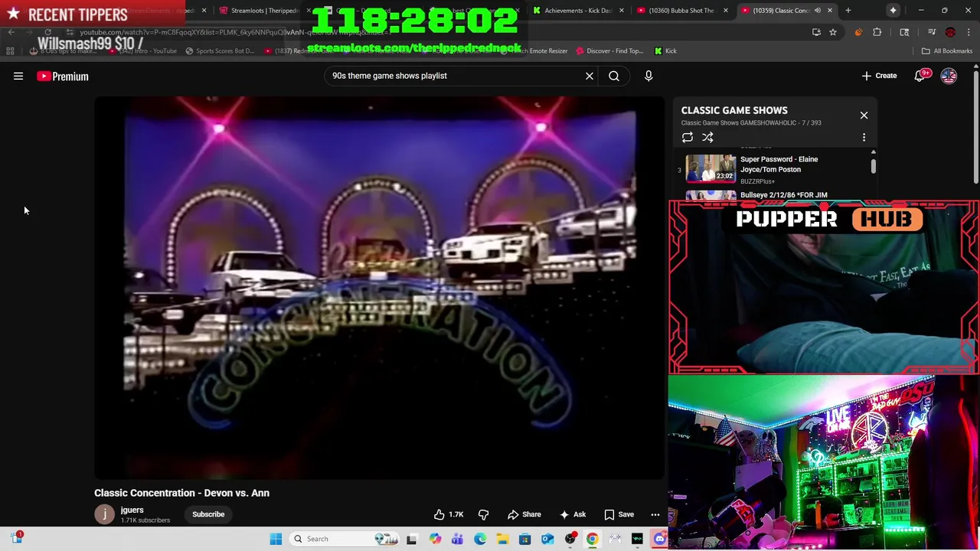This screenshot has width=980, height=551.
Task: Share the Classic Concentration video
Action: 524,514
